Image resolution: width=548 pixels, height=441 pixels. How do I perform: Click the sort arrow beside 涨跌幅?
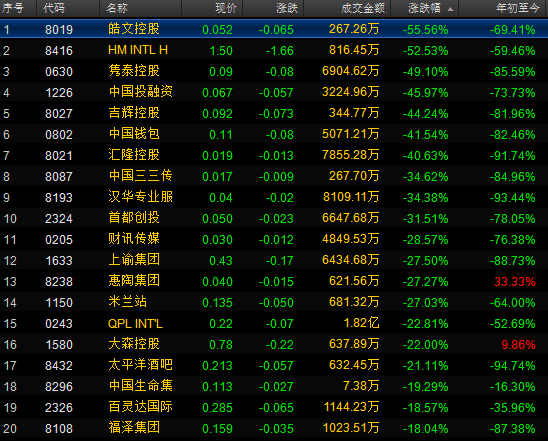(450, 9)
